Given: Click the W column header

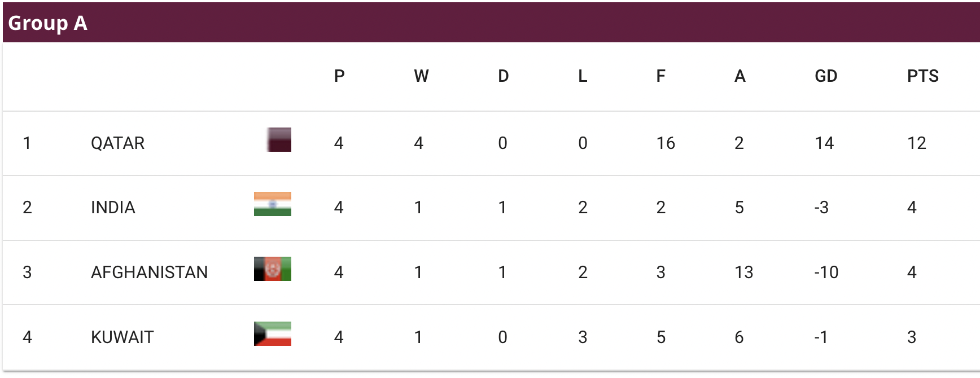Looking at the screenshot, I should click(x=421, y=76).
